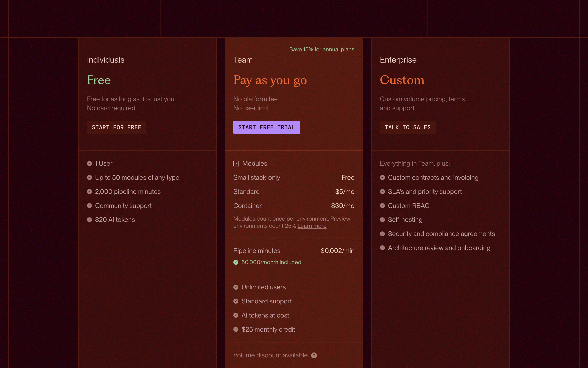Click the Modules square icon
The image size is (588, 368).
(236, 164)
